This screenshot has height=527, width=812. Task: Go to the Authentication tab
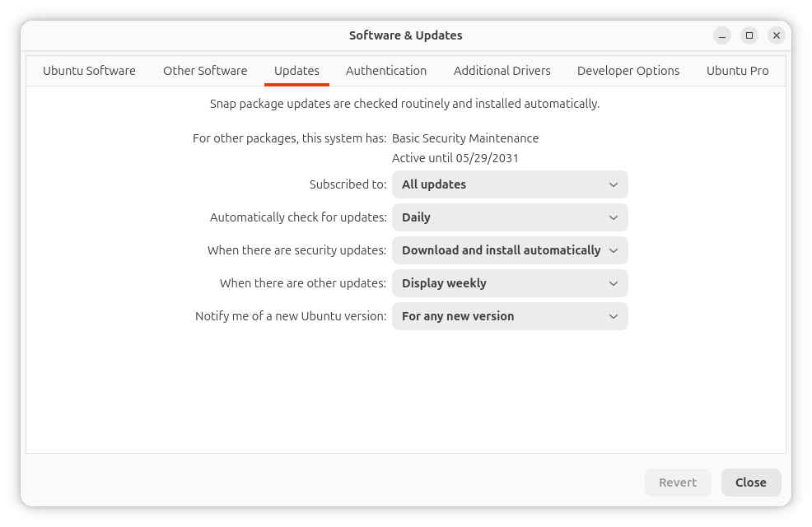[386, 71]
